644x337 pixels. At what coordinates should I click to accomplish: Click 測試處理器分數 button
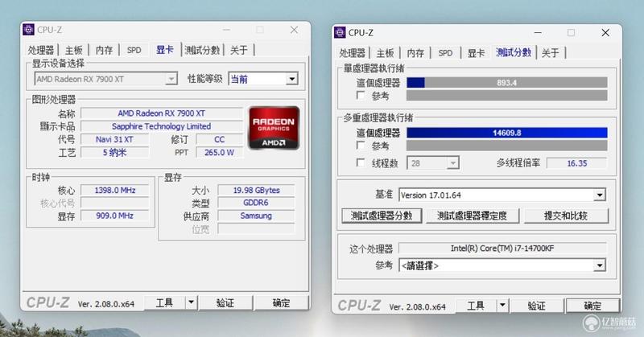382,216
